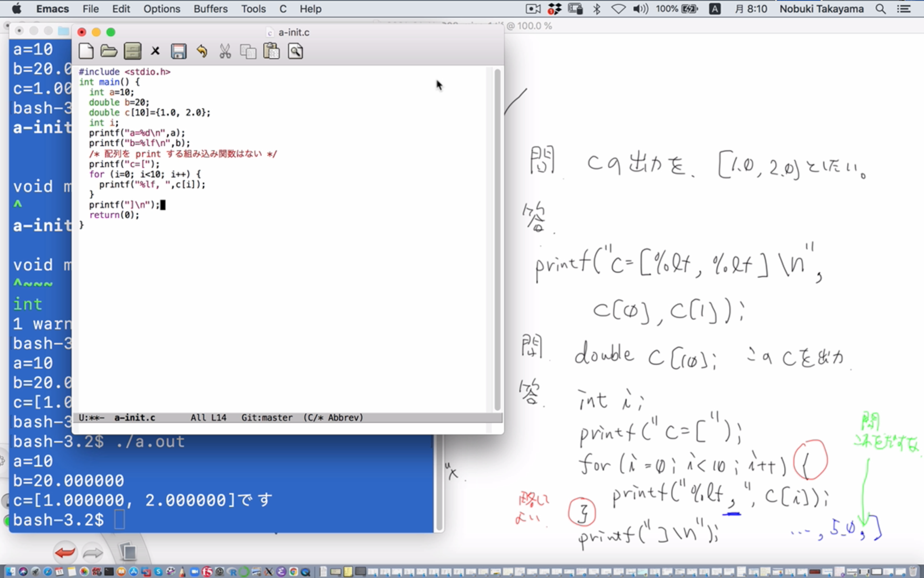924x578 pixels.
Task: Click the 月 8:10 clock in menu bar
Action: (x=751, y=8)
